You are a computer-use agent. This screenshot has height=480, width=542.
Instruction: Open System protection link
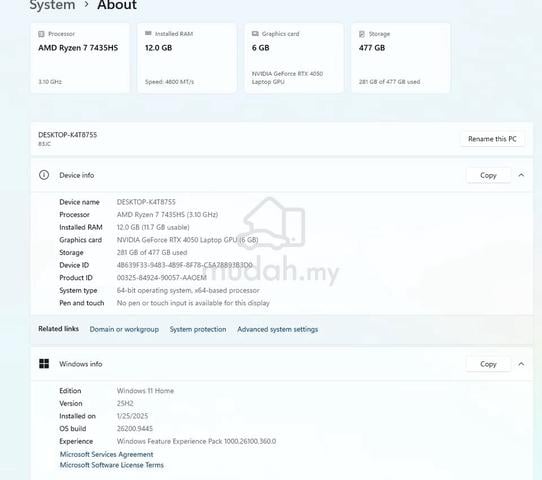(198, 329)
